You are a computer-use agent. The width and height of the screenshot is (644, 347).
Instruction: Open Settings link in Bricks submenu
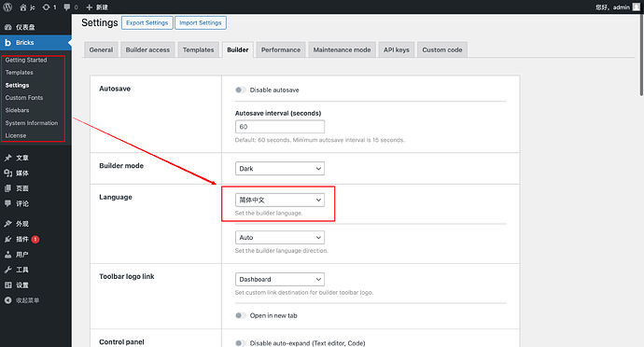pyautogui.click(x=17, y=85)
